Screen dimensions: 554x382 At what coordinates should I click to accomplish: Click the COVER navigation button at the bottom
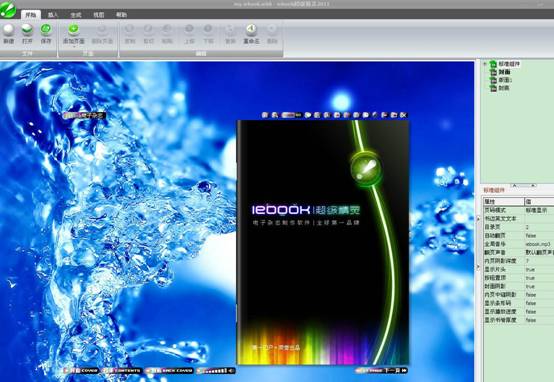[81, 371]
